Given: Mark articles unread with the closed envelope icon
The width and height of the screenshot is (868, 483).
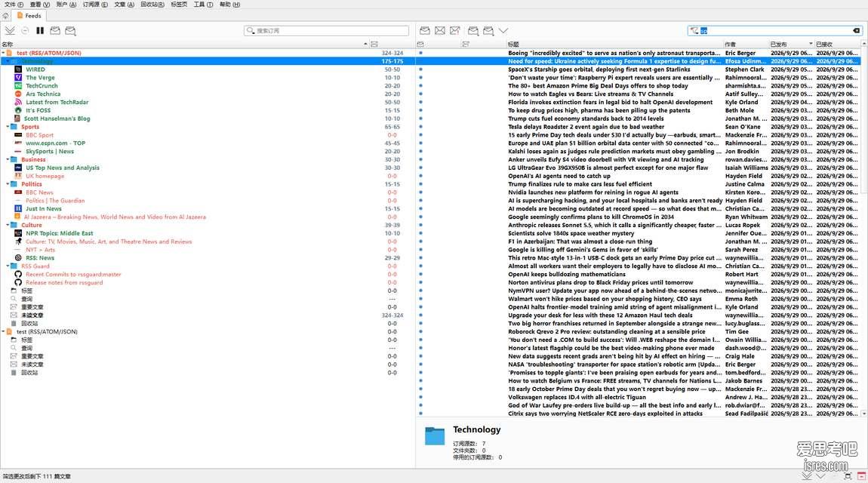Looking at the screenshot, I should point(439,30).
